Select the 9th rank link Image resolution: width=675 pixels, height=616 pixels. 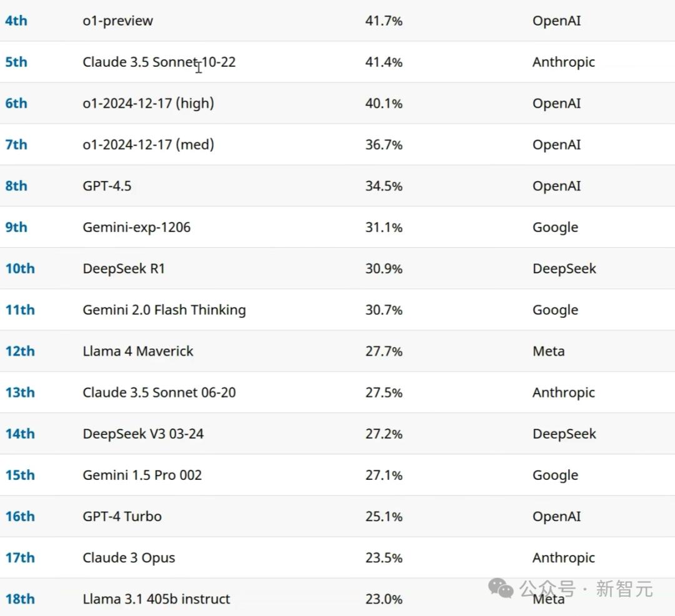[16, 227]
